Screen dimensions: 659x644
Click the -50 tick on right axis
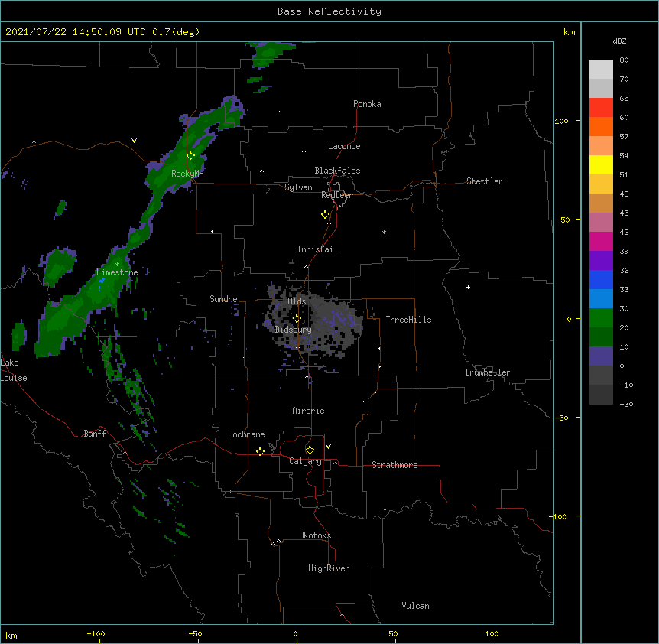[561, 418]
